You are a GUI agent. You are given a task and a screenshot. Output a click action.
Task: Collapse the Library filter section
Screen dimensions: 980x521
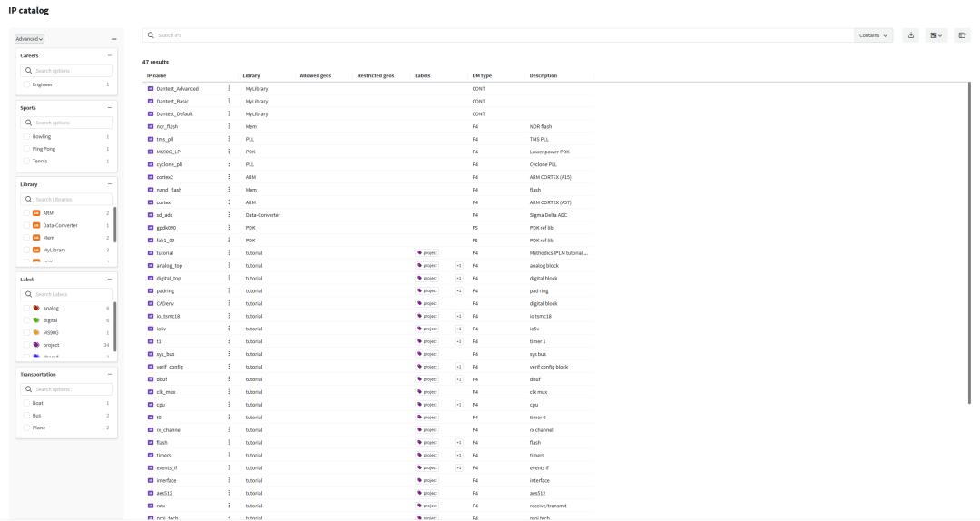(x=110, y=184)
